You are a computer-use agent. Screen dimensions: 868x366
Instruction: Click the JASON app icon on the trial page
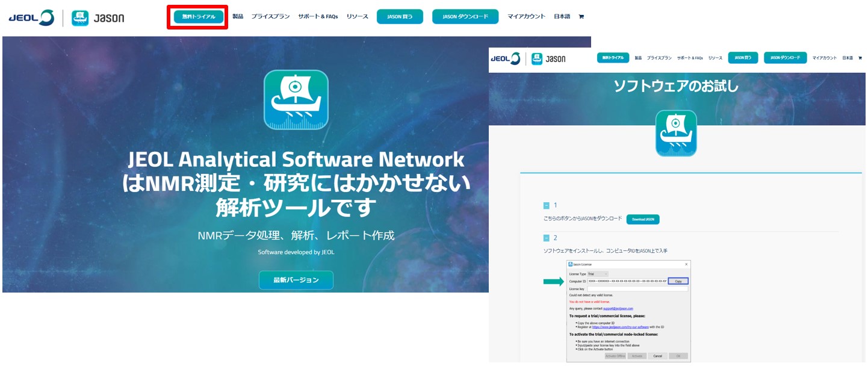(x=675, y=133)
